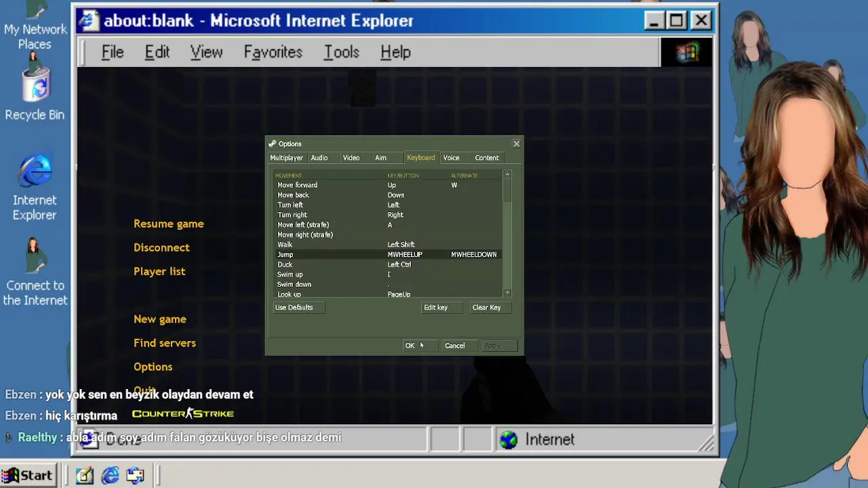Maximize the Internet Explorer window
Viewport: 868px width, 488px height.
(677, 20)
